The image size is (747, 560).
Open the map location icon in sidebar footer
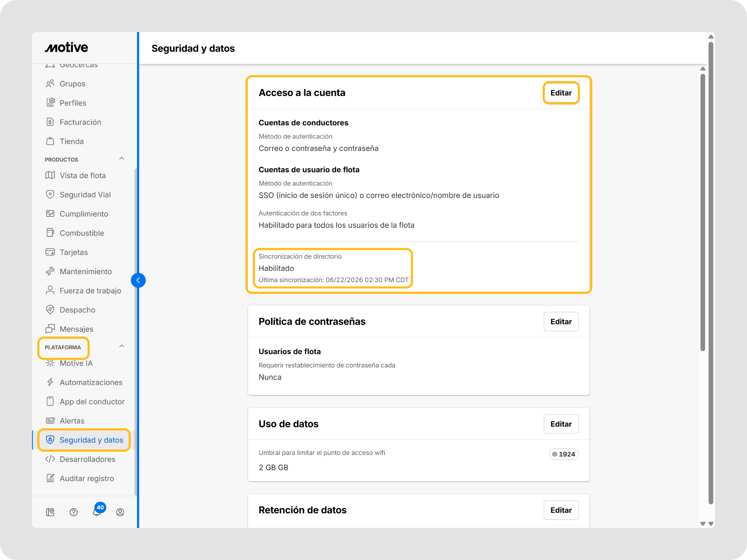click(50, 512)
